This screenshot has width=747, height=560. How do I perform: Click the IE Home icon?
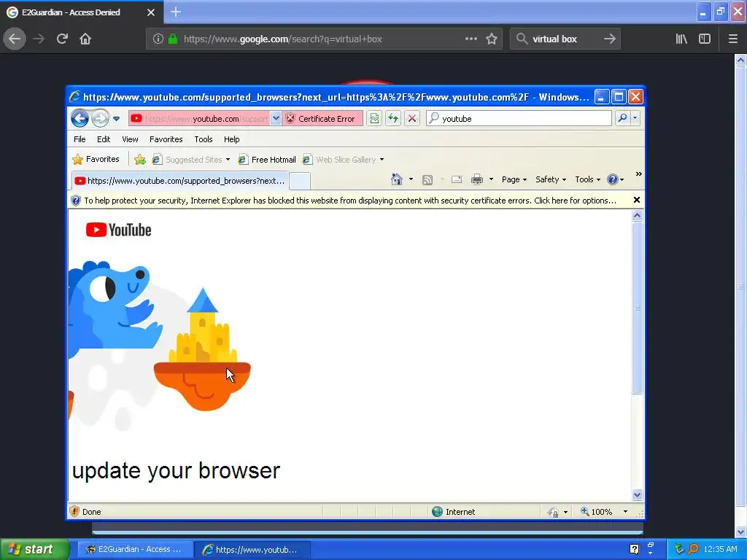pos(396,179)
